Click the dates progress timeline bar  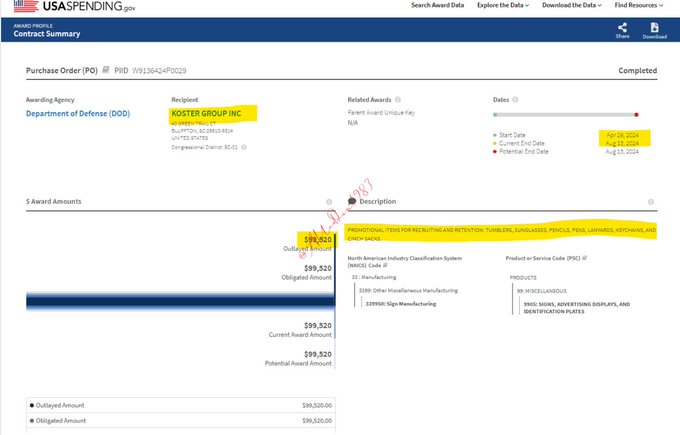coord(566,114)
